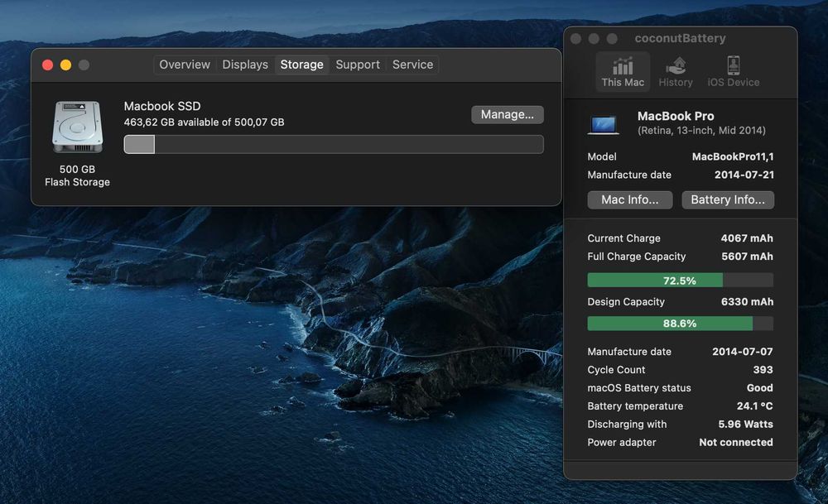Click the '24.1 °C' temperature value
Viewport: 828px width, 504px height.
pos(754,406)
